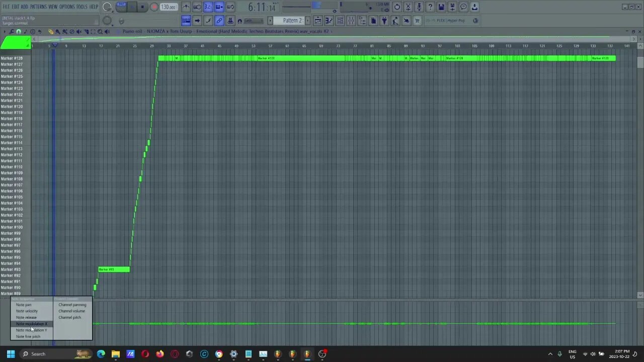This screenshot has height=362, width=644.
Task: Open Windows Start menu
Action: pos(11,354)
